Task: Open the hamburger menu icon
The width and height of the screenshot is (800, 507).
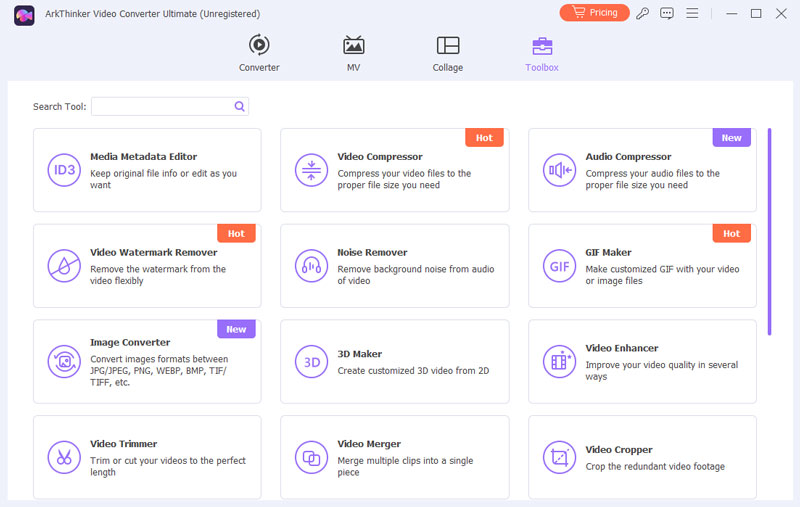Action: coord(692,13)
